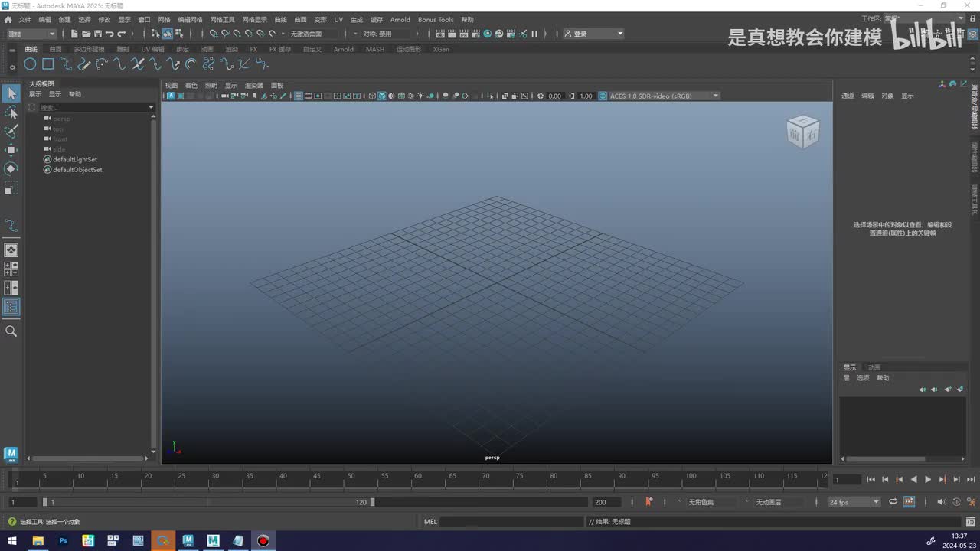The width and height of the screenshot is (980, 551).
Task: Toggle select by component type mode
Action: (x=179, y=34)
